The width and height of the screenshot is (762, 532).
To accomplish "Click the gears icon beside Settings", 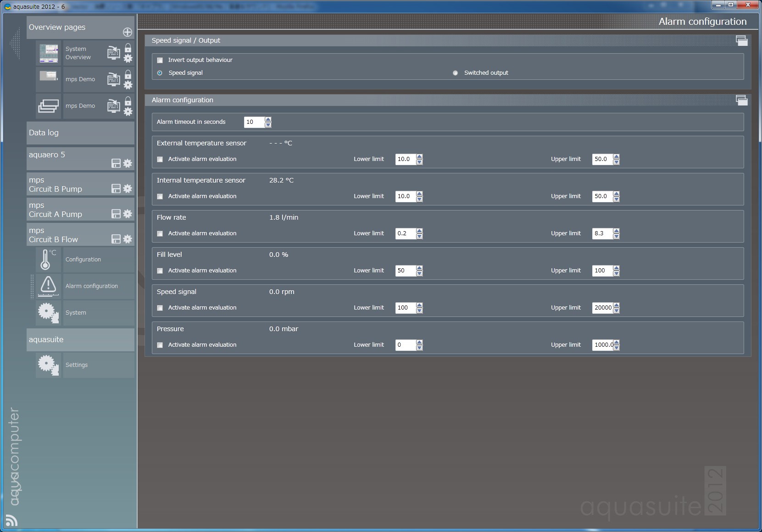I will point(48,365).
